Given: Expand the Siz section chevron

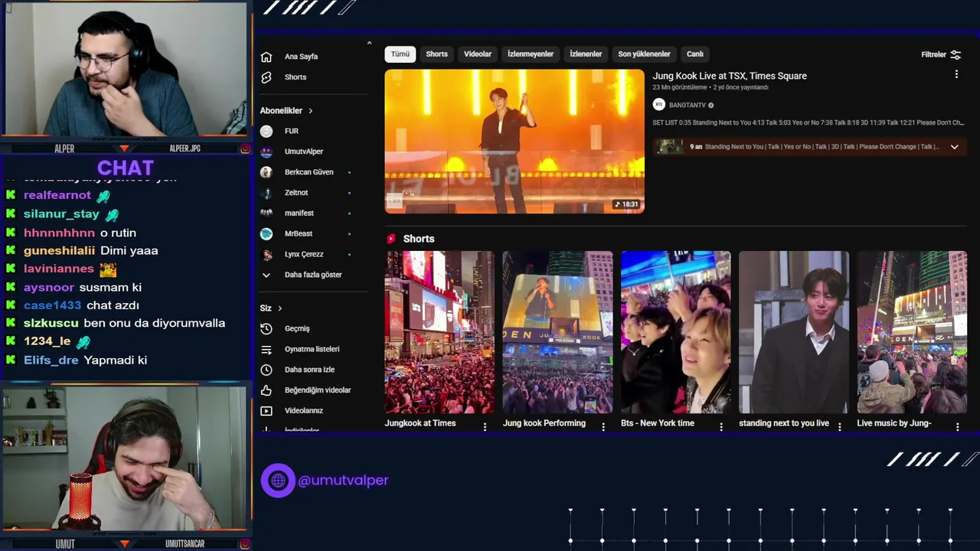Looking at the screenshot, I should point(279,308).
